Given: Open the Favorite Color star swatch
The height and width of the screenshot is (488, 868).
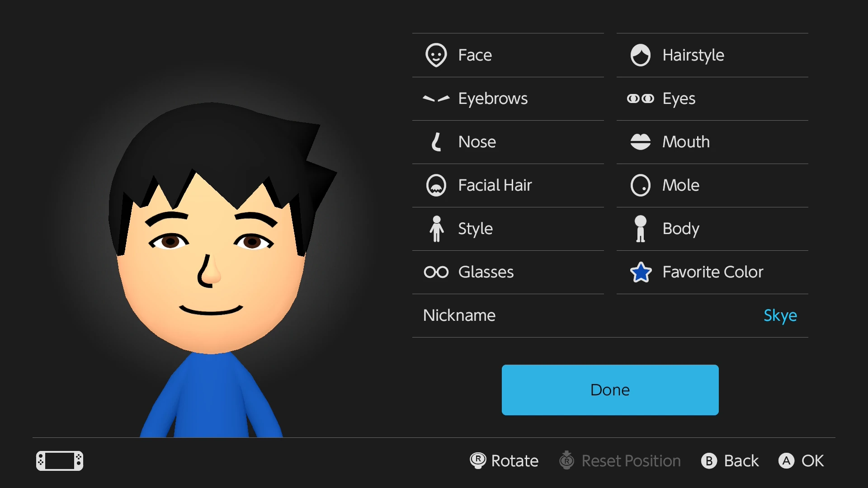Looking at the screenshot, I should (640, 272).
